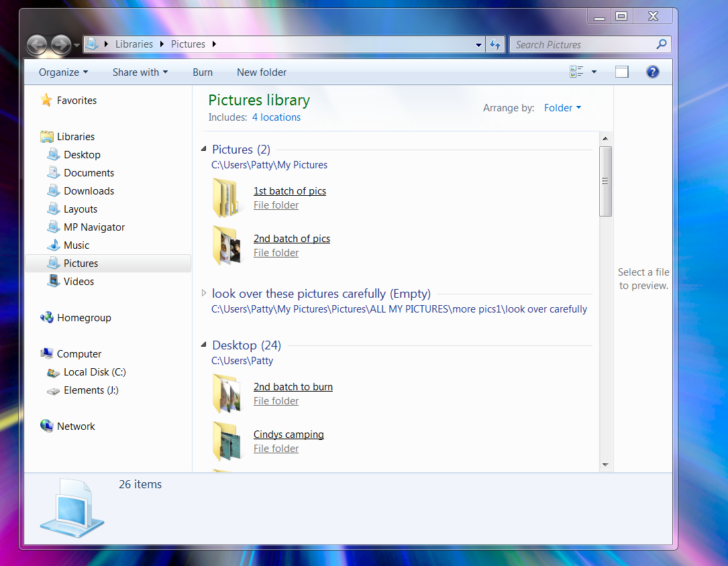Click the Cindys camping folder thumbnail
Screen dimensions: 728x566
point(226,441)
